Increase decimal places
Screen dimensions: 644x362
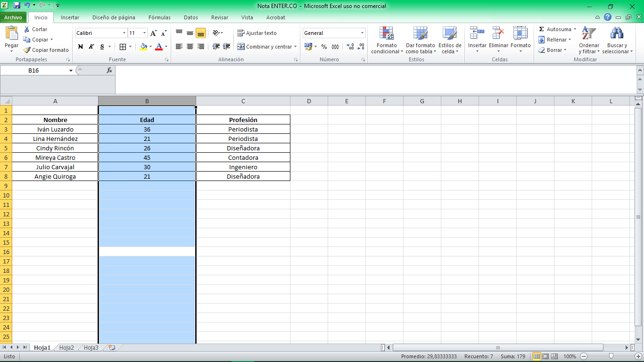coord(350,47)
